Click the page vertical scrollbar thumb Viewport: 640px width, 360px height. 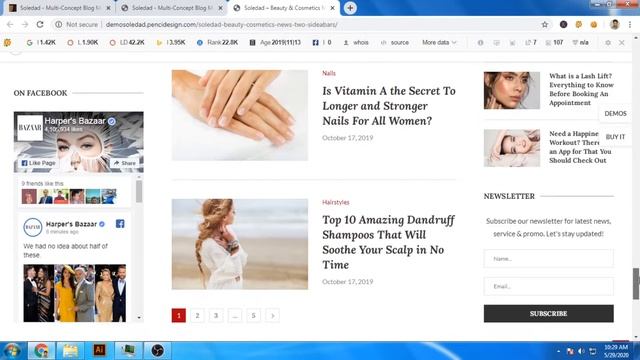pyautogui.click(x=636, y=284)
